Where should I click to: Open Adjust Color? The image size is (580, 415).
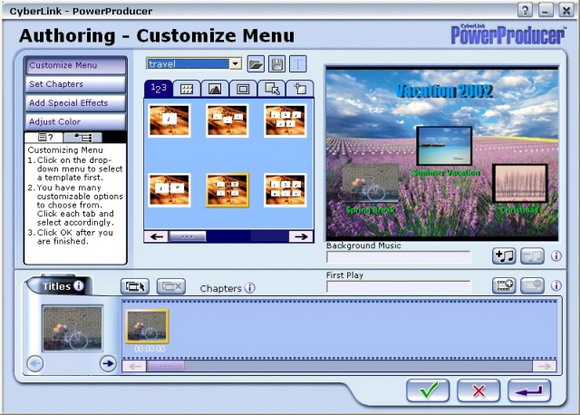75,122
